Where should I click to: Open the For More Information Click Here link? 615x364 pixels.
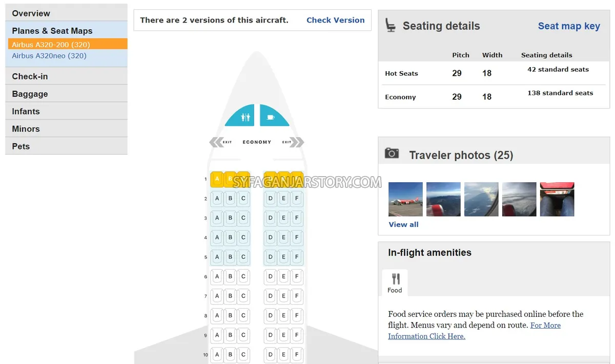click(x=426, y=336)
